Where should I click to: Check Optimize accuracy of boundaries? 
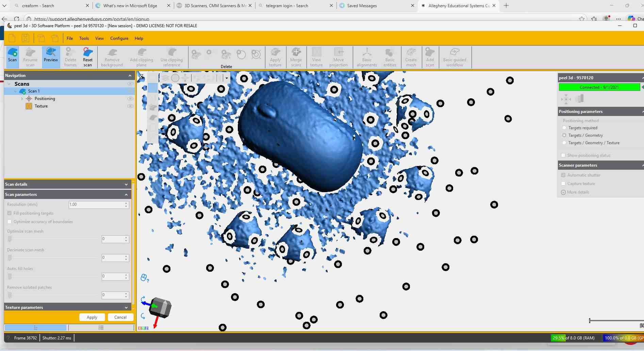[x=10, y=221]
